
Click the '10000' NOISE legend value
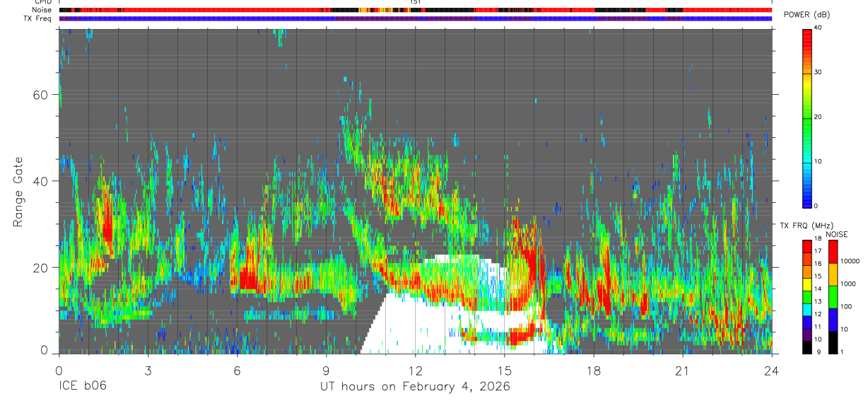click(850, 261)
